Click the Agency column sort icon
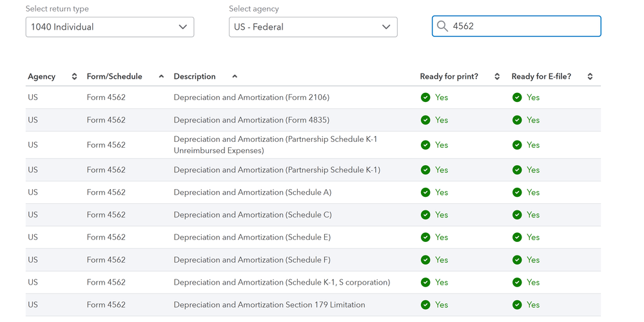Screen dimensions: 644x322 pos(74,77)
